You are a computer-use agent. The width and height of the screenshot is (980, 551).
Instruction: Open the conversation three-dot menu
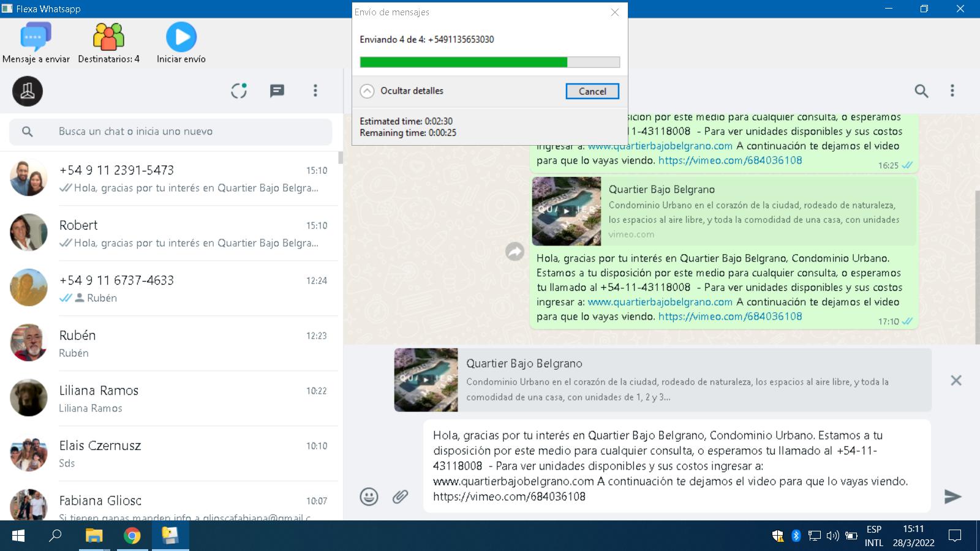[x=952, y=91]
